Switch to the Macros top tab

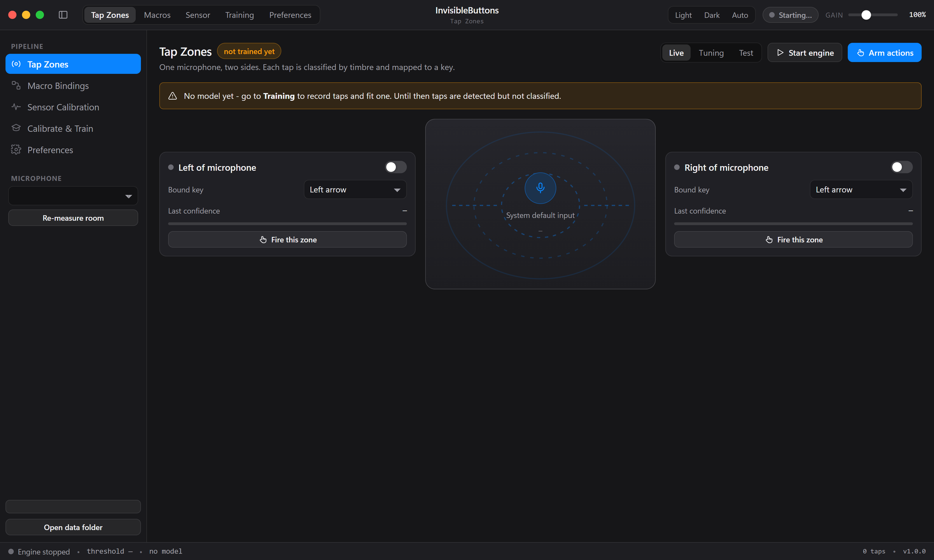[x=157, y=15]
